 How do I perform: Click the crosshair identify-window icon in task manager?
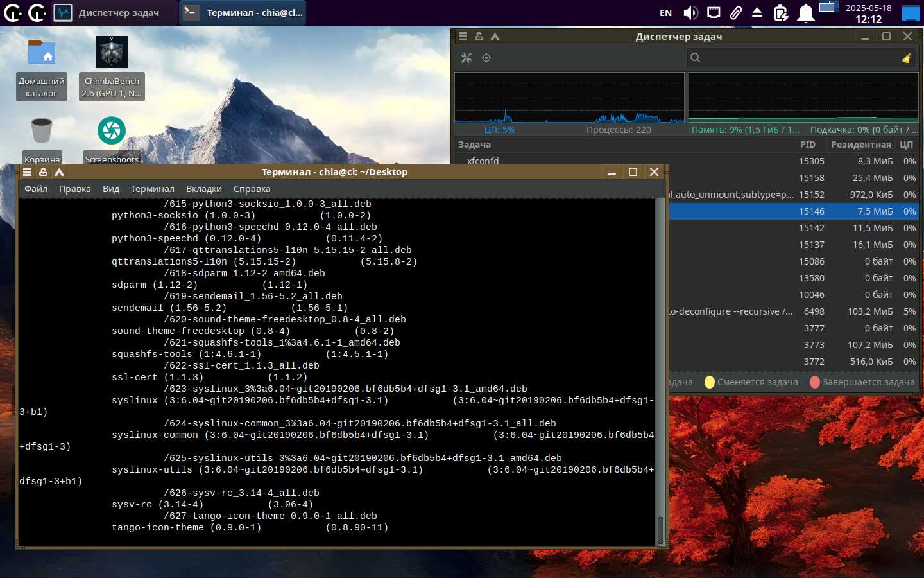[486, 58]
